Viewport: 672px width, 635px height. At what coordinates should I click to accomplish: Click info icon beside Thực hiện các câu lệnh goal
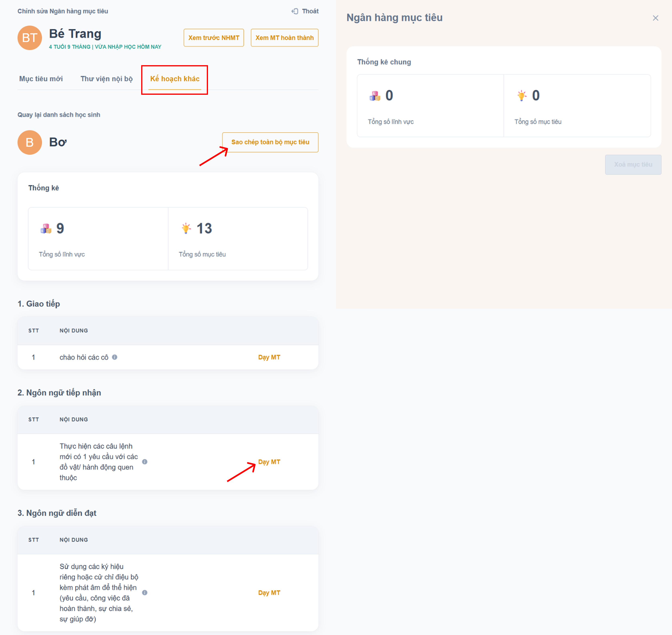click(145, 462)
